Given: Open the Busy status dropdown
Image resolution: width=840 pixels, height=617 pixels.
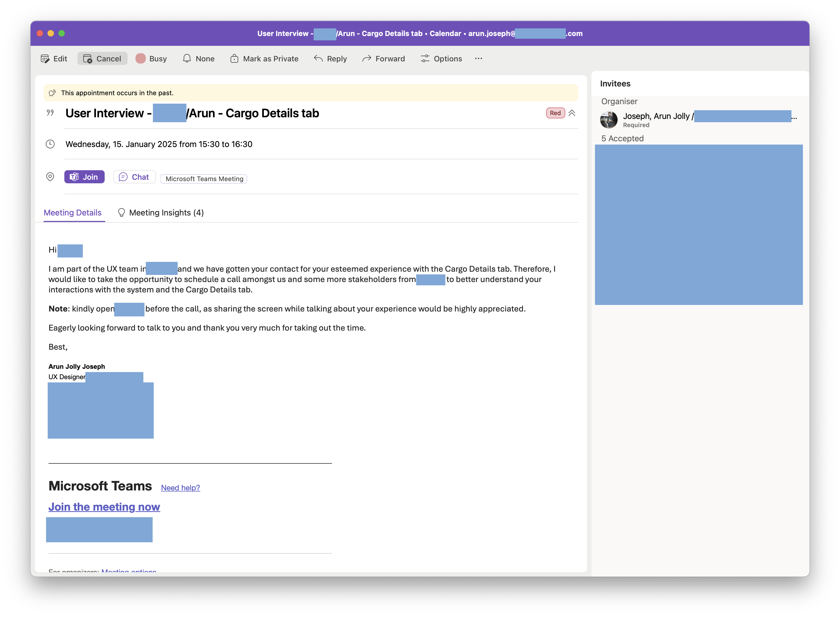Looking at the screenshot, I should [151, 59].
